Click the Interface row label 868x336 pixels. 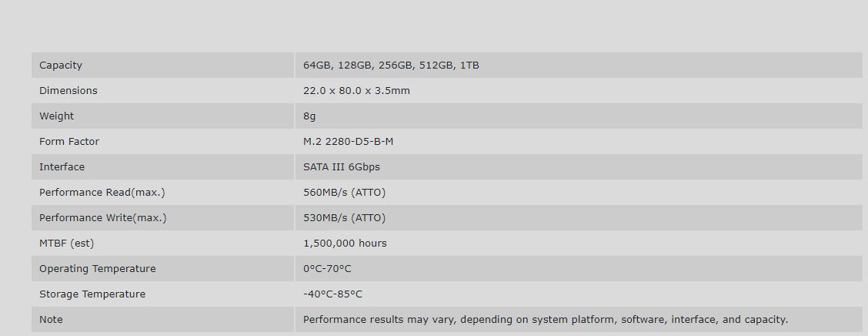pyautogui.click(x=62, y=167)
